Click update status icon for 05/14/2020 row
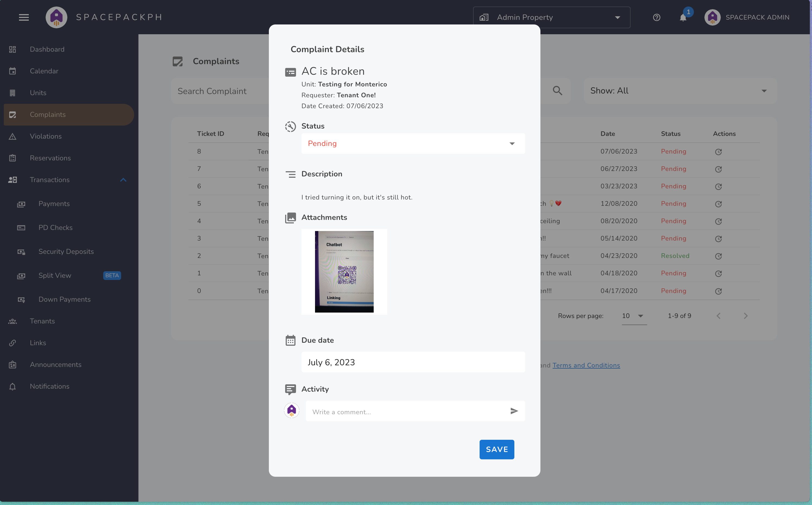This screenshot has width=812, height=505. tap(718, 239)
